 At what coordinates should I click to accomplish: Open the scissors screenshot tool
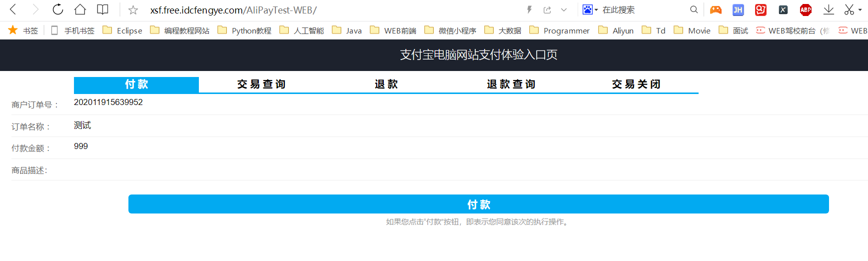(849, 9)
